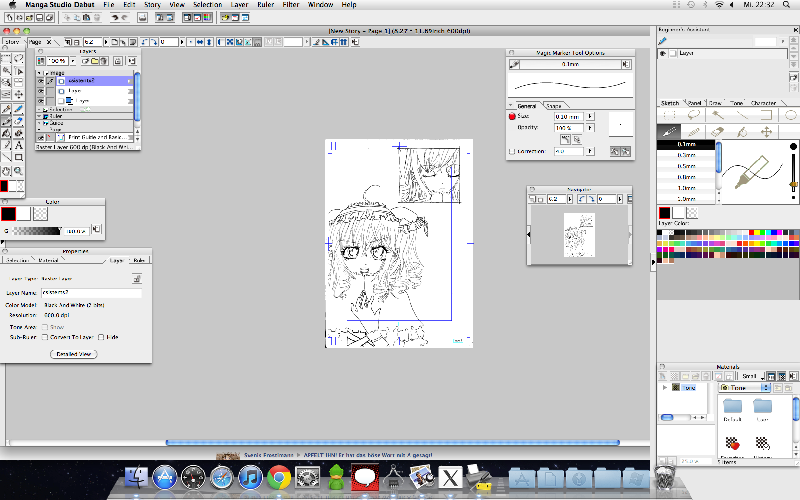Enable the Correction checkbox in Tool Options

[512, 152]
